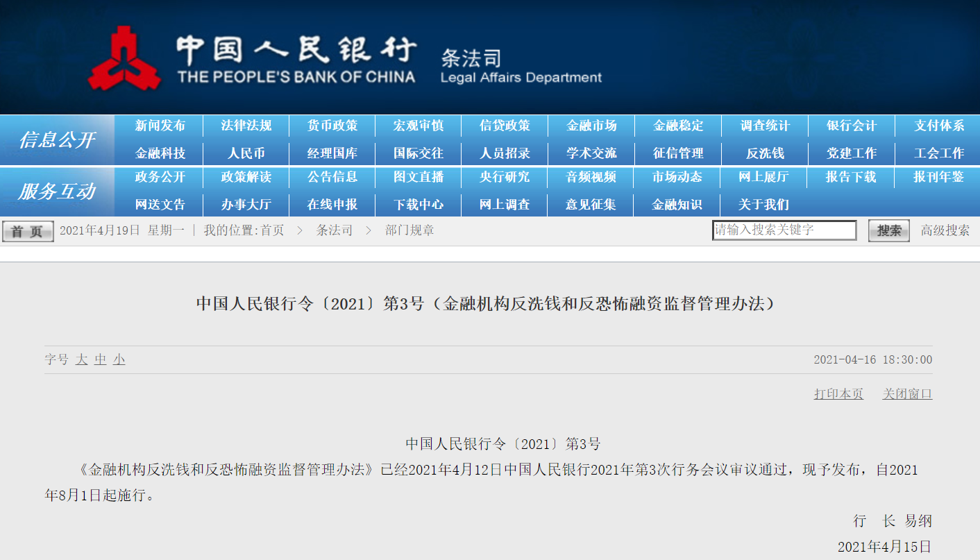
Task: Click the 条法司 department name in header
Action: tap(471, 58)
